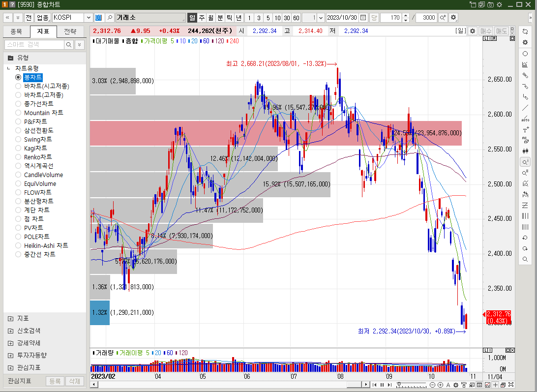Screen dimensions: 537x392
Task: Switch to the 전략 tab
Action: [70, 31]
